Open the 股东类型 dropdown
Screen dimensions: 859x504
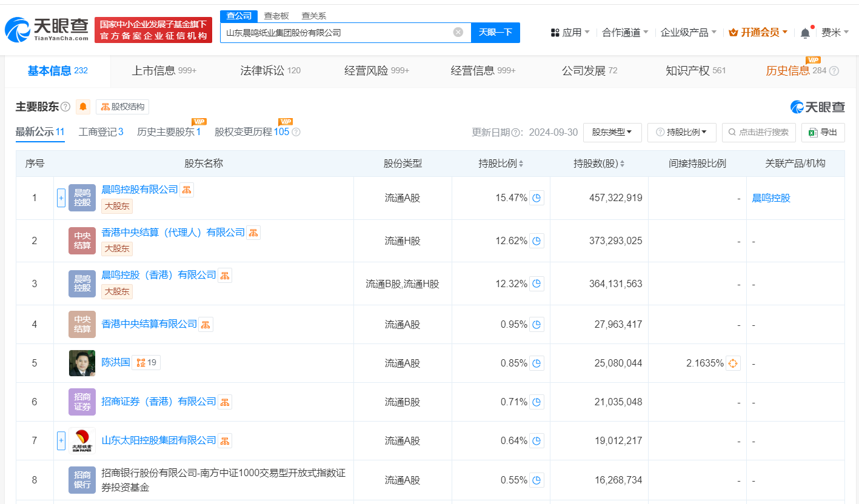[x=612, y=132]
